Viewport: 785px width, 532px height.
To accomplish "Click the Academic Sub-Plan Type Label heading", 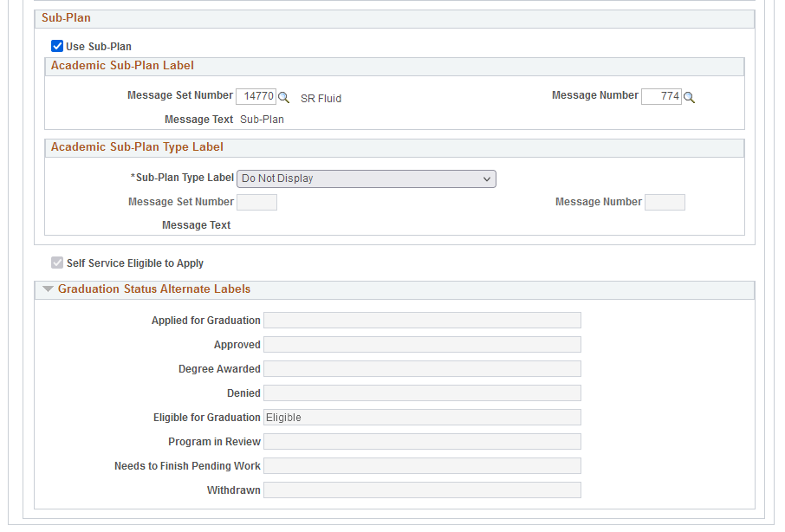I will click(x=137, y=147).
